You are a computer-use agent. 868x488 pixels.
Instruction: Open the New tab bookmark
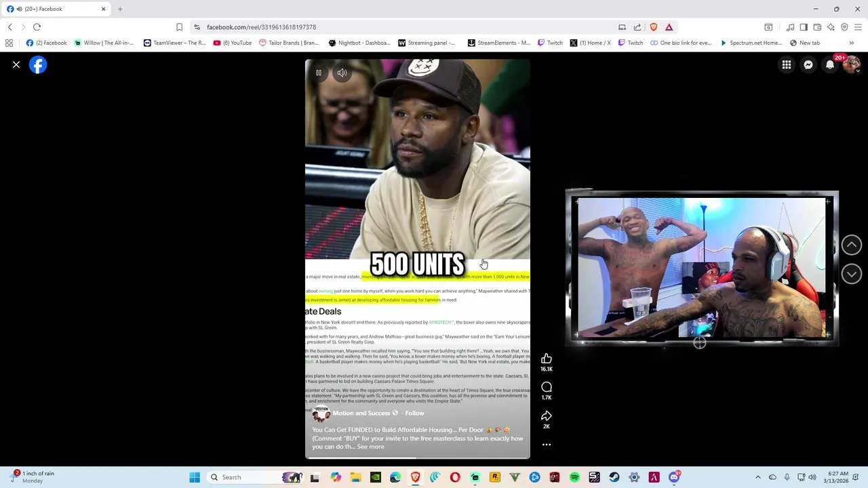(805, 43)
